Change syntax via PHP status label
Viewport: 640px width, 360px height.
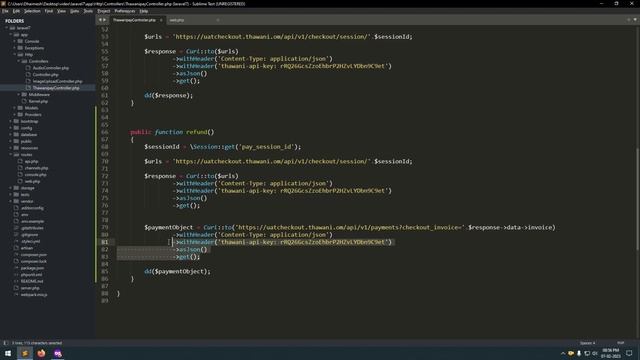pos(620,343)
